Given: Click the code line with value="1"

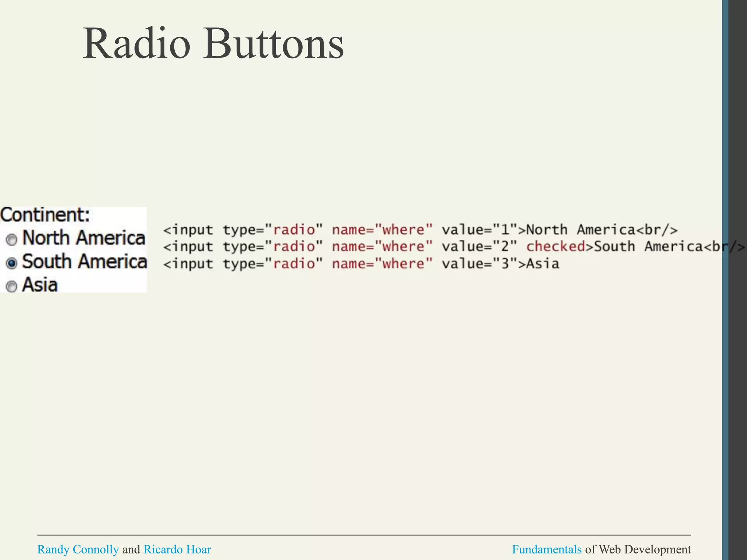Looking at the screenshot, I should [x=420, y=230].
